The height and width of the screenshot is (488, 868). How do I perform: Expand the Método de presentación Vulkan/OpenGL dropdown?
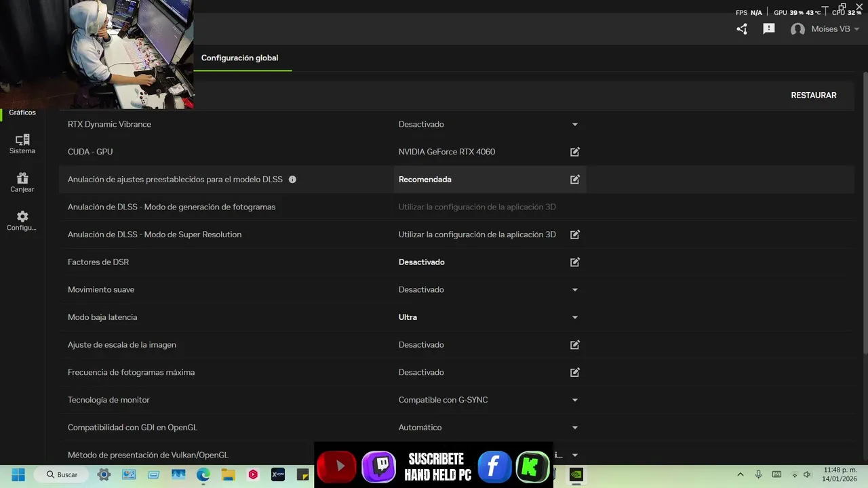pos(575,455)
